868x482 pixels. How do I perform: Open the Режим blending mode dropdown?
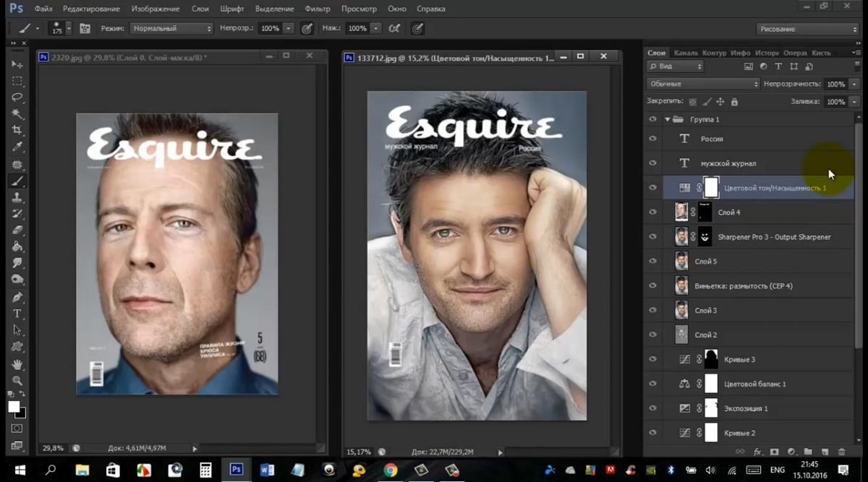(x=171, y=29)
